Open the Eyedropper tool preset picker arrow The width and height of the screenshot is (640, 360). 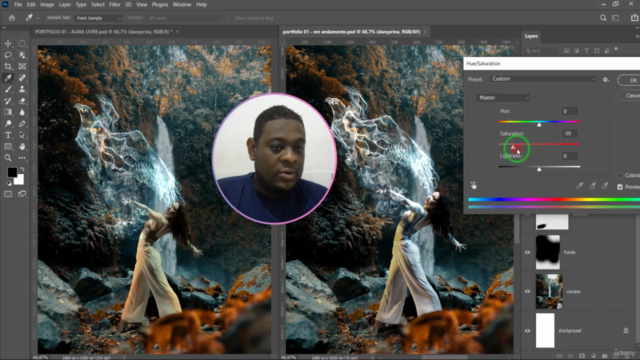[38, 18]
